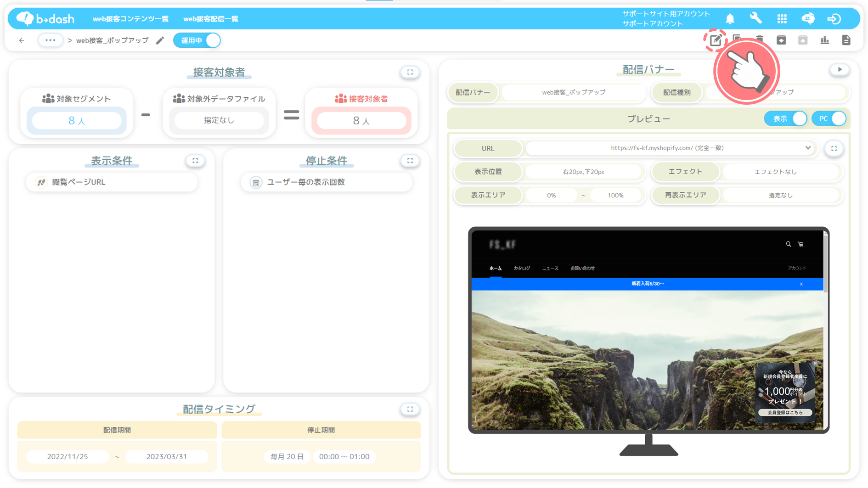Click 再表示エリア 指定なし value
Image resolution: width=868 pixels, height=488 pixels.
pos(781,195)
